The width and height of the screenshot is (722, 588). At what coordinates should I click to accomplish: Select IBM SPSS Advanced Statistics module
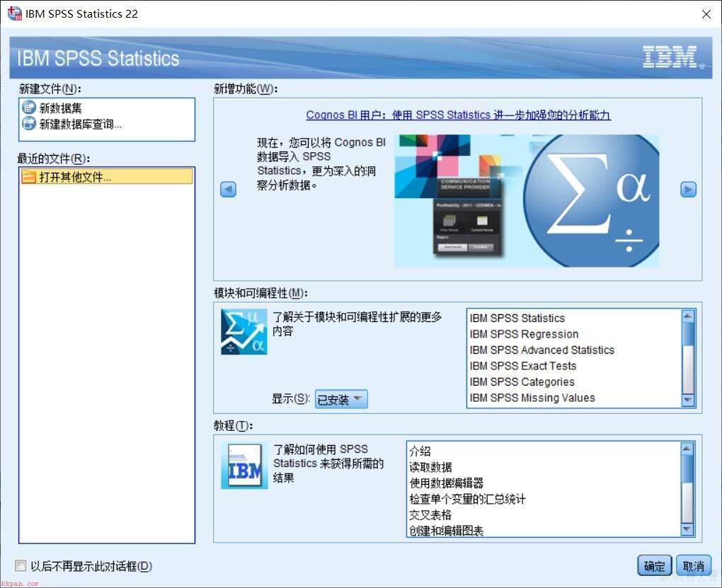pyautogui.click(x=573, y=350)
